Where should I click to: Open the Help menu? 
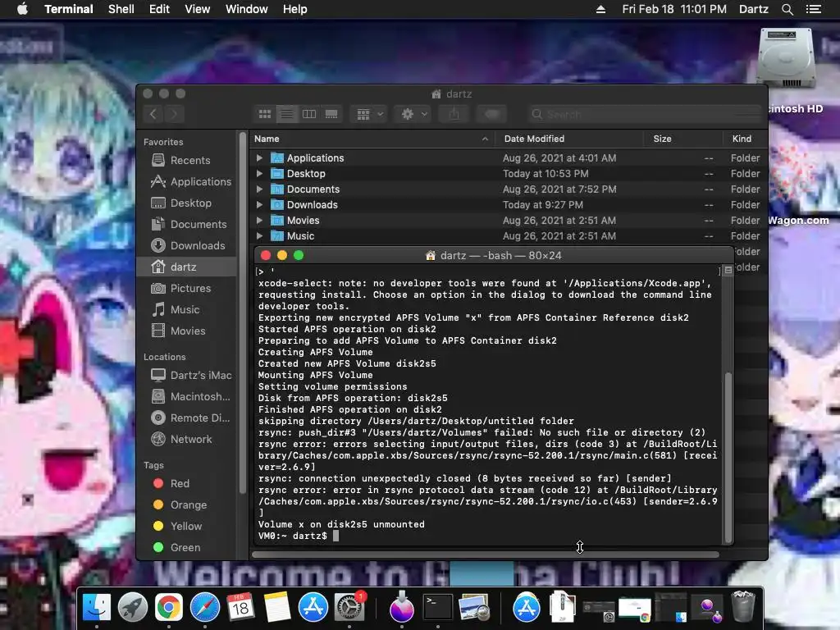point(294,9)
